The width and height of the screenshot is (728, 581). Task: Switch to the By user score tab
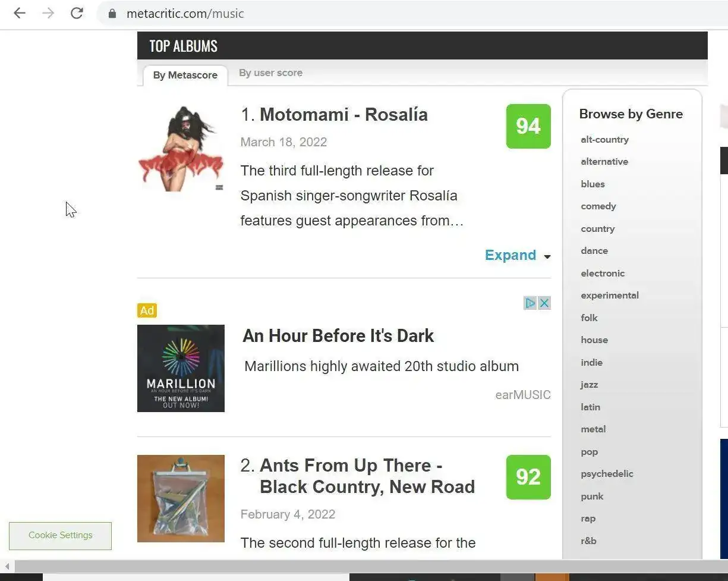click(x=270, y=73)
